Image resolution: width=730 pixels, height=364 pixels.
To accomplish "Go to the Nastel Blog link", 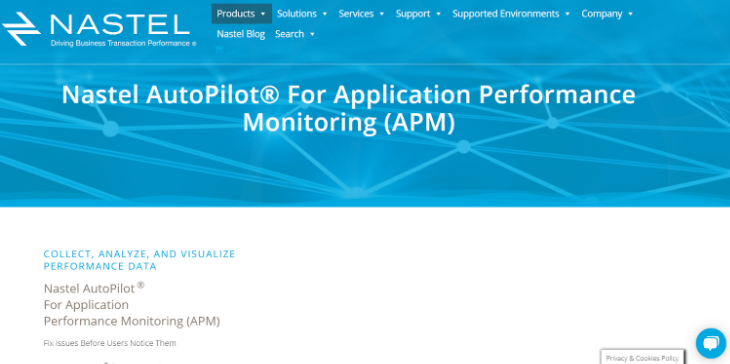I will (241, 34).
